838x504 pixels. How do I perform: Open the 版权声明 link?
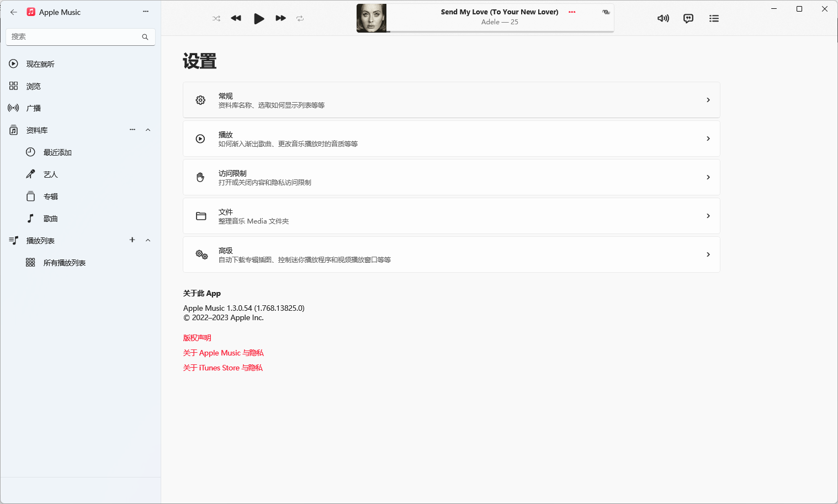tap(197, 338)
